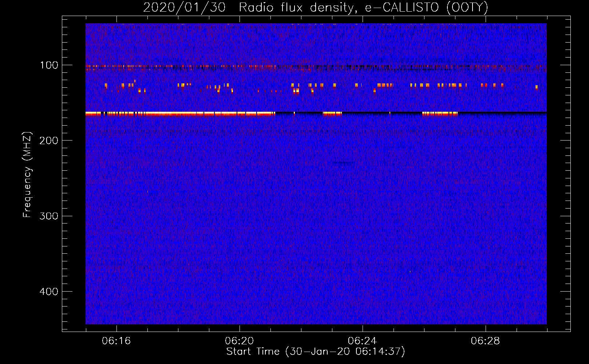The height and width of the screenshot is (364, 589).
Task: Click the 200 frequency tick label
Action: [48, 141]
